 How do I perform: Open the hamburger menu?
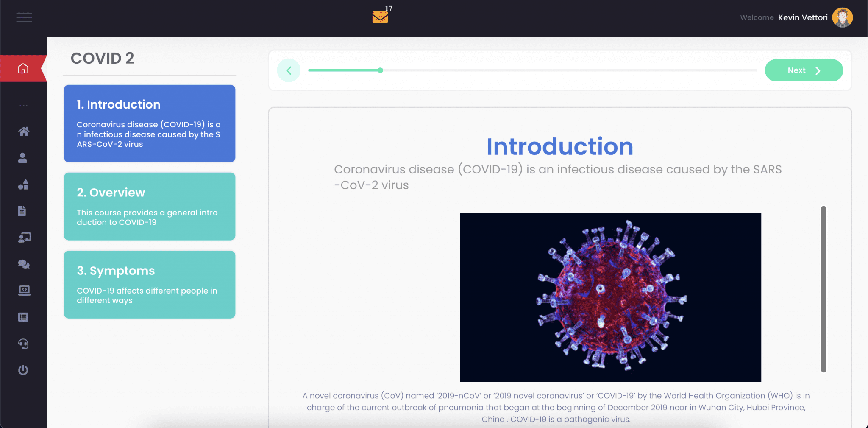24,17
